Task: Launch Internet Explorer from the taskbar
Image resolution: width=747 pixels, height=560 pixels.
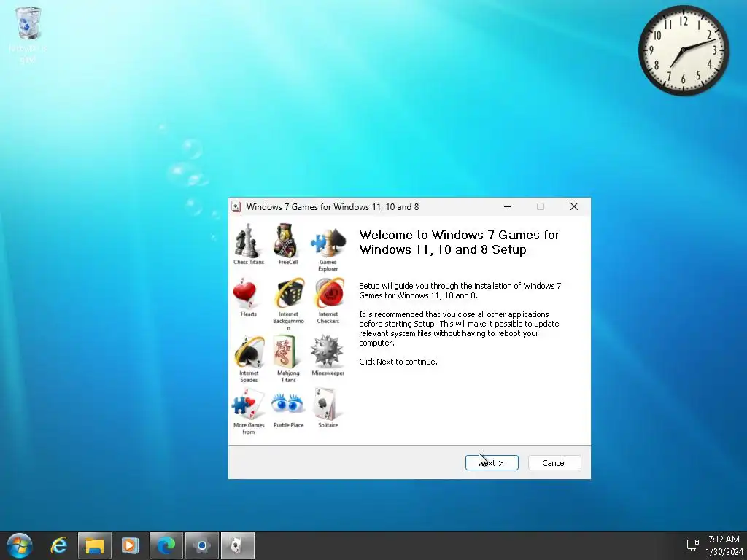Action: [59, 545]
